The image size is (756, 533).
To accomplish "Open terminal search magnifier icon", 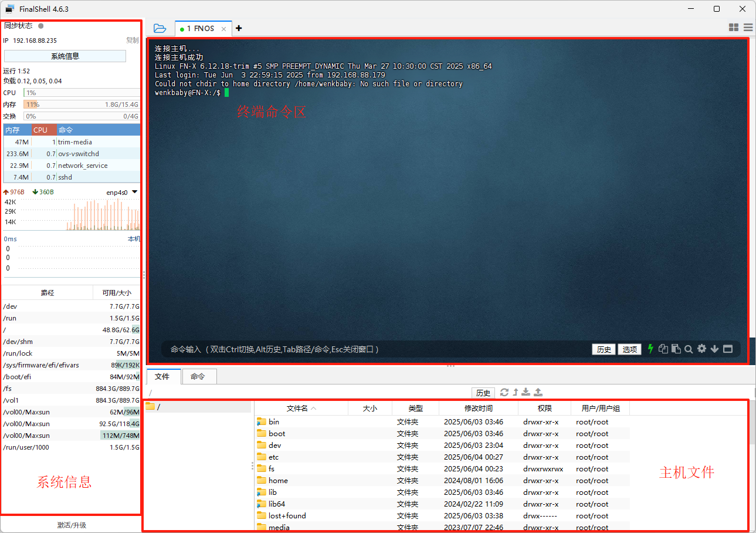I will click(689, 349).
